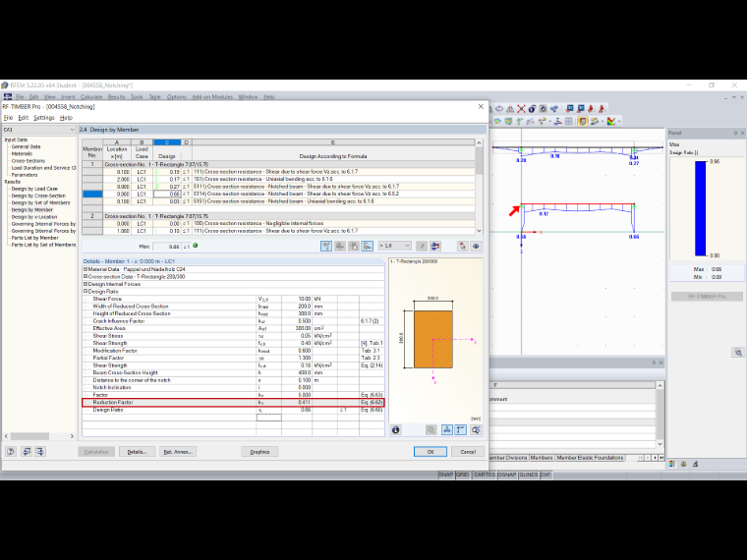Click the black sphere render icon in RFEM toolbar
This screenshot has height=560, width=747.
point(532,109)
